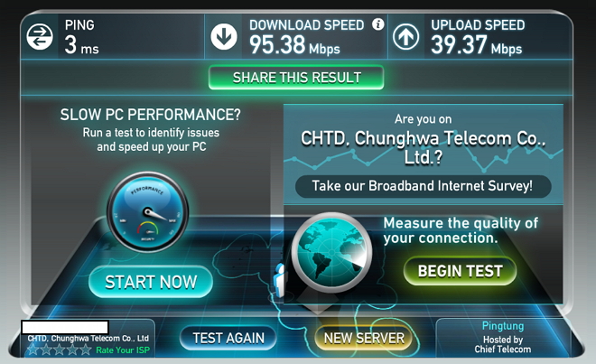Click the download speed arrow icon
Image resolution: width=596 pixels, height=364 pixels.
[224, 36]
